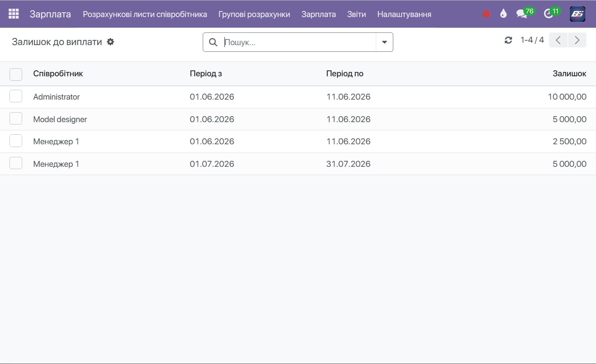596x364 pixels.
Task: Sort by Період по column header
Action: (345, 74)
